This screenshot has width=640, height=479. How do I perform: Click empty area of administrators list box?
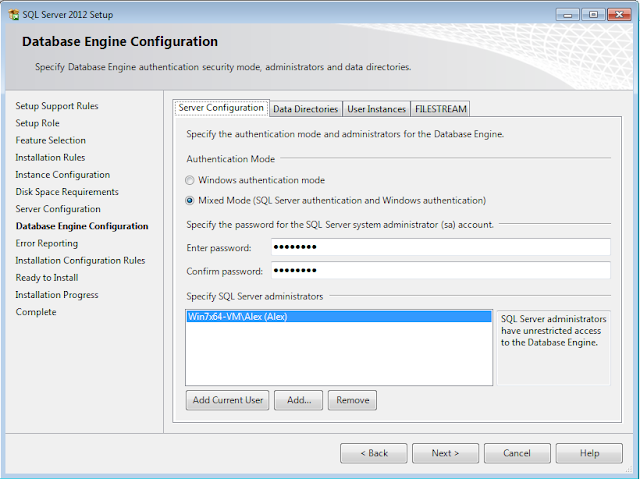click(x=339, y=353)
